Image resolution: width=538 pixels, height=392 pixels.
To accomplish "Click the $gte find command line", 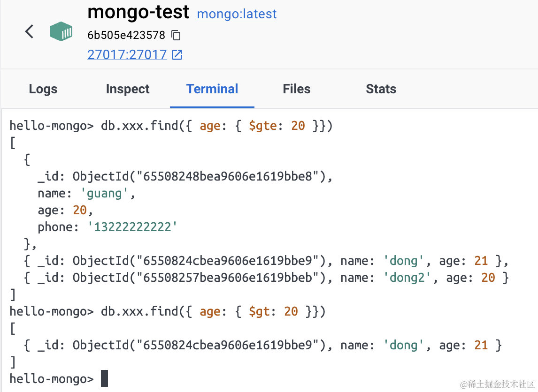I will click(217, 126).
